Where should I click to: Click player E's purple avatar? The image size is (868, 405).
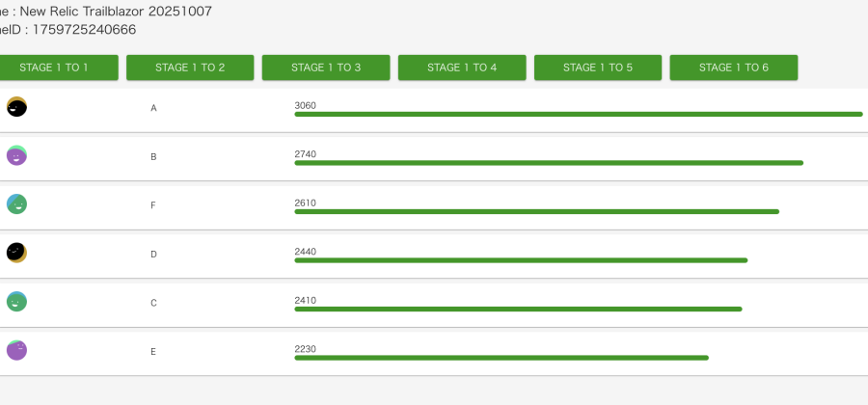pos(16,350)
